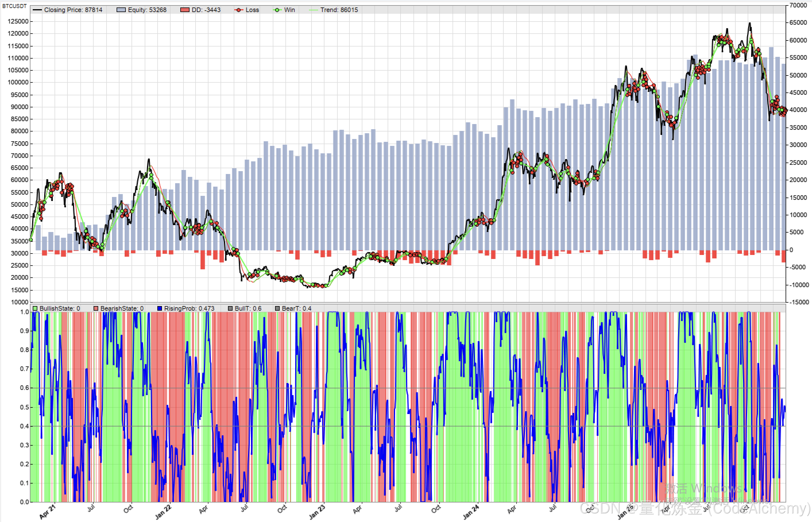Click the green BullishState legend swatch
Image resolution: width=812 pixels, height=522 pixels.
tap(35, 308)
